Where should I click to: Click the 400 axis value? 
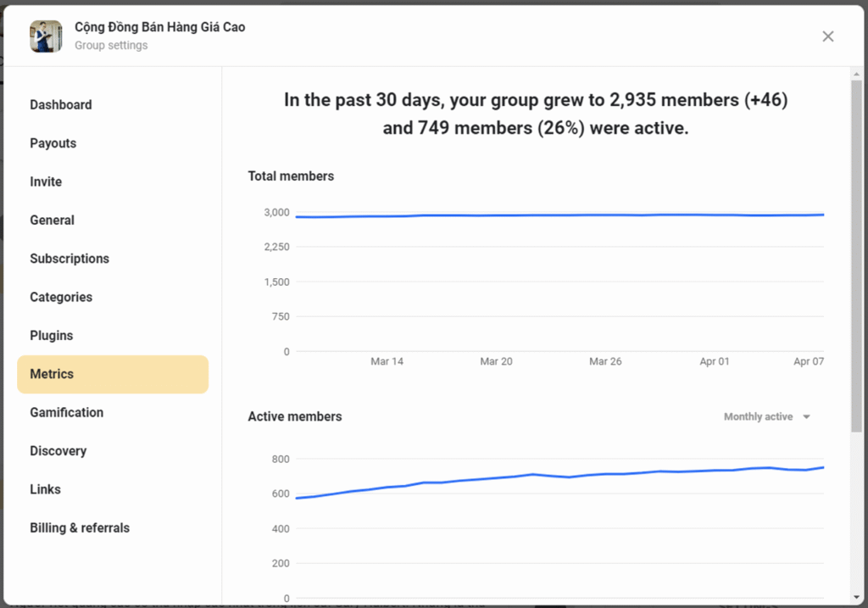(x=281, y=529)
